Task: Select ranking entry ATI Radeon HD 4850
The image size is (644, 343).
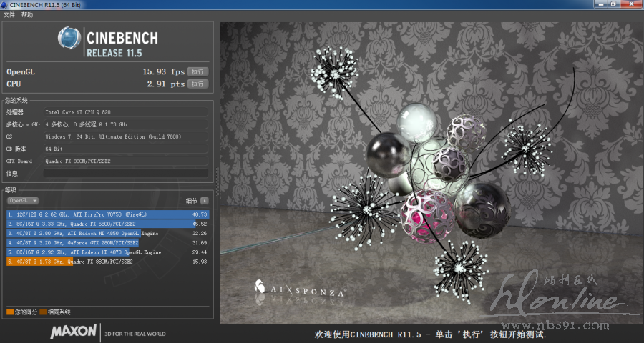Action: pyautogui.click(x=107, y=233)
